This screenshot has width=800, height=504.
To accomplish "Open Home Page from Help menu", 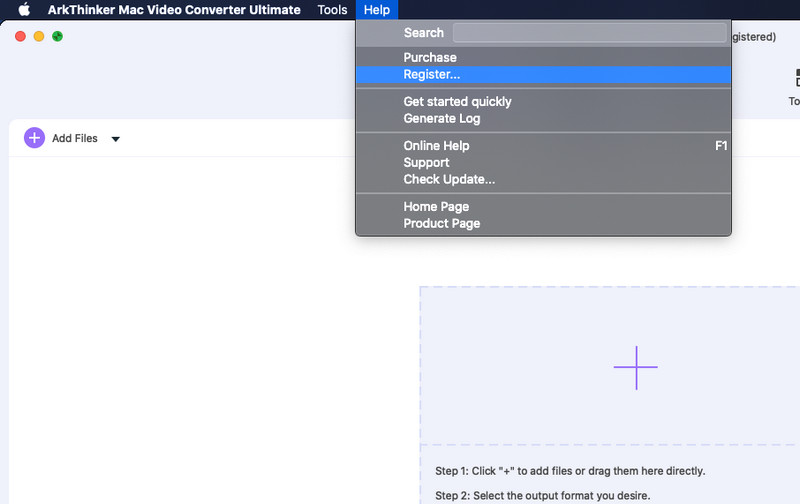I will click(x=543, y=207).
